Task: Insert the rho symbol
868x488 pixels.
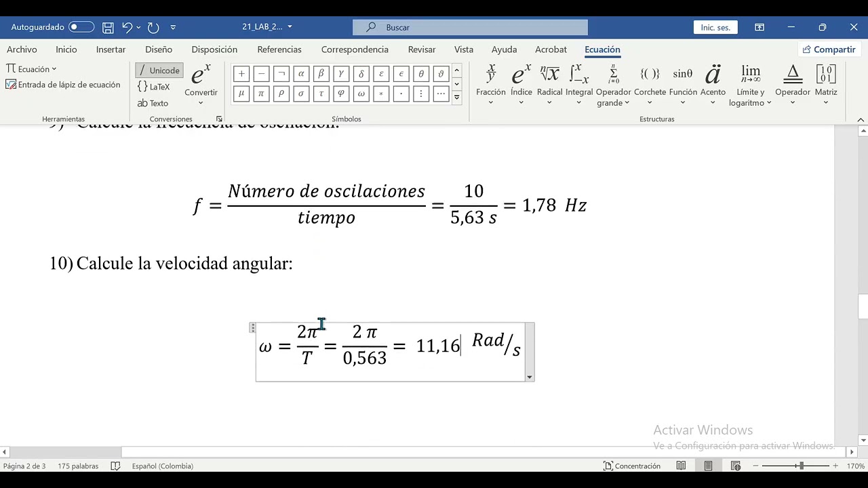Action: coord(281,94)
